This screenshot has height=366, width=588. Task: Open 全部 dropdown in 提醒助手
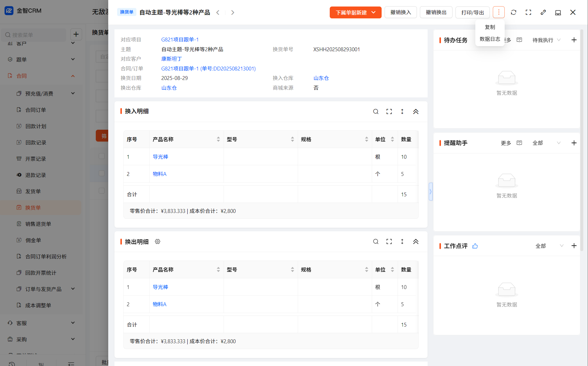click(546, 143)
